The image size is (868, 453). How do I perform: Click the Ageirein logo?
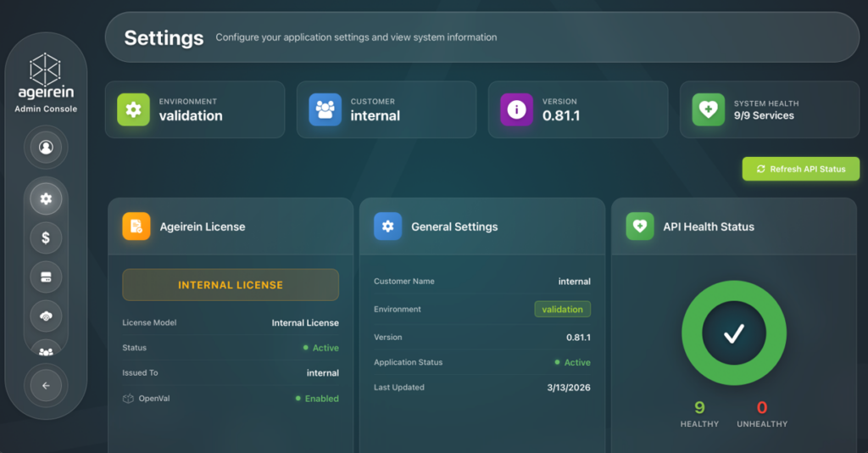(x=46, y=70)
